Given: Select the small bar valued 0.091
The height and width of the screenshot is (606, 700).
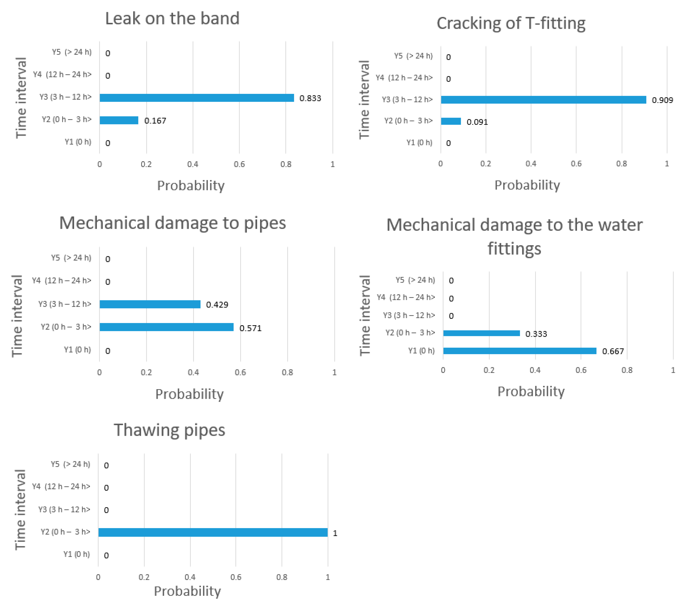Looking at the screenshot, I should tap(451, 121).
